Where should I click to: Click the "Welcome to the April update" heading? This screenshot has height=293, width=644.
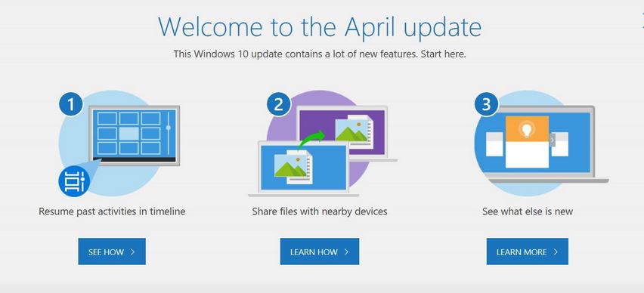320,26
